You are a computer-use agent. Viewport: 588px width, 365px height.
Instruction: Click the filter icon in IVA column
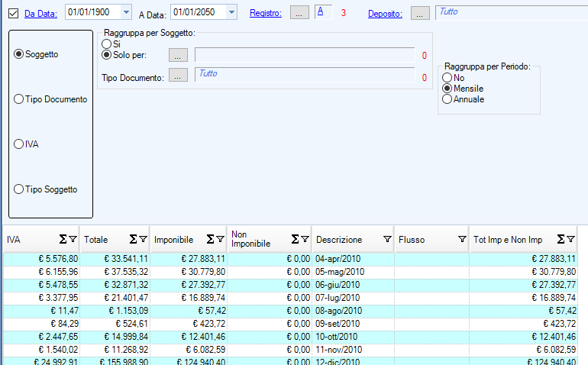(73, 239)
